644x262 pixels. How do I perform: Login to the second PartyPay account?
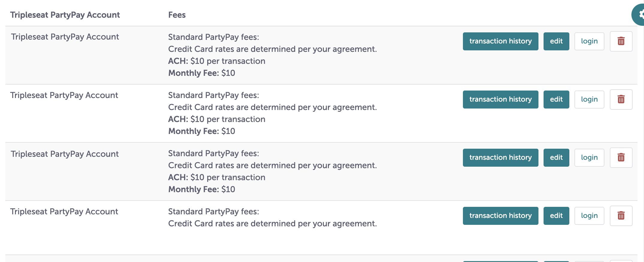589,99
